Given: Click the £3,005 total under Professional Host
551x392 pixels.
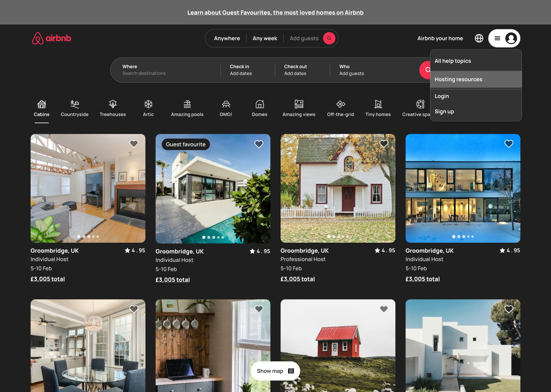Looking at the screenshot, I should (x=297, y=279).
